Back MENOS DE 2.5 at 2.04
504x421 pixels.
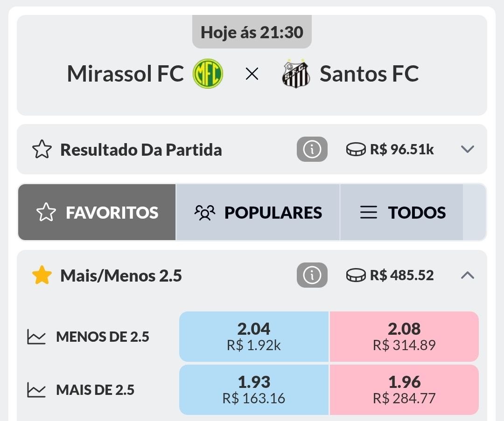[x=254, y=337]
